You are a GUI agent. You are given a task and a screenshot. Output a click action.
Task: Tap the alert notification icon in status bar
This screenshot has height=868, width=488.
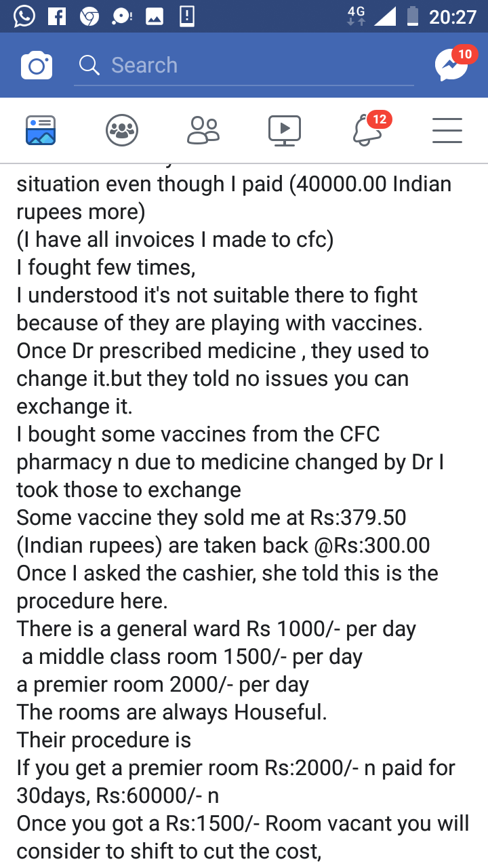(x=187, y=16)
